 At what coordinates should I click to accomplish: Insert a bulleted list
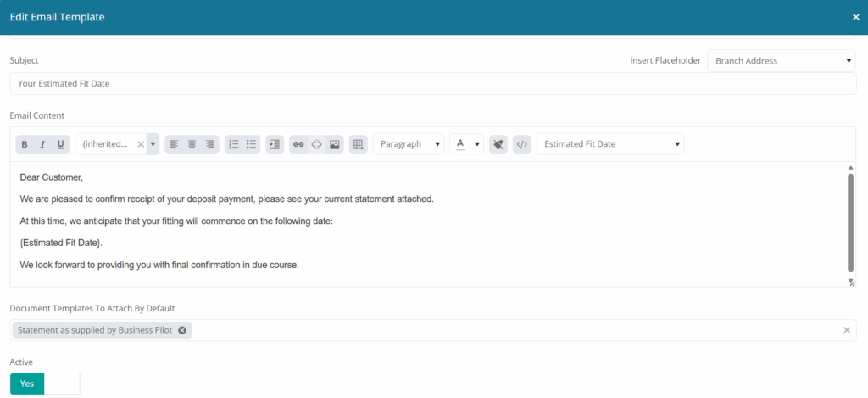(x=251, y=144)
